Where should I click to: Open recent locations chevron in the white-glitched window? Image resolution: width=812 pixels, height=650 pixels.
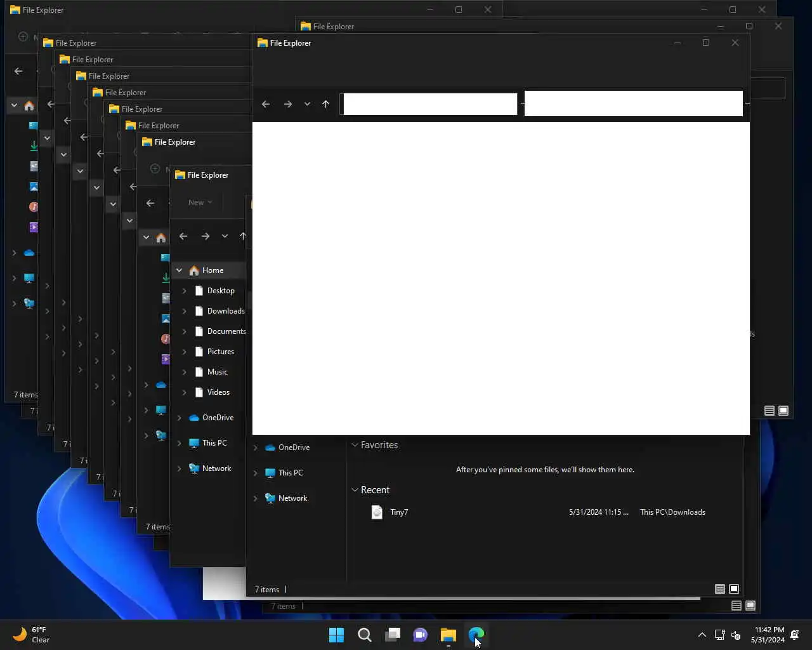click(x=307, y=104)
